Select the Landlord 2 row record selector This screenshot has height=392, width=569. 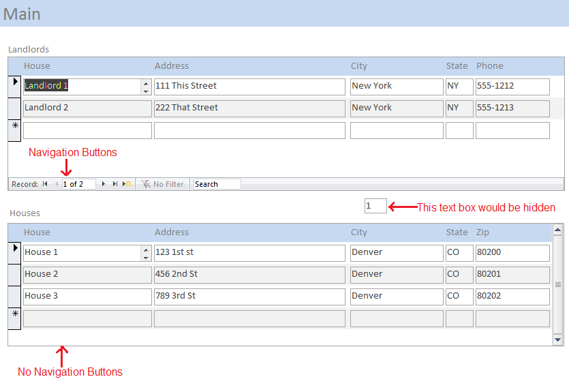click(14, 108)
